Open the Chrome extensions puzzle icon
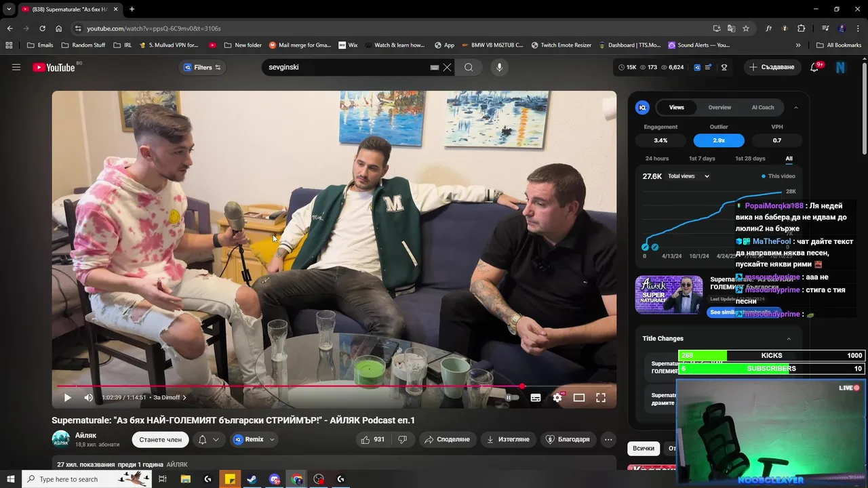Screen dimensions: 868x488 coord(802,28)
